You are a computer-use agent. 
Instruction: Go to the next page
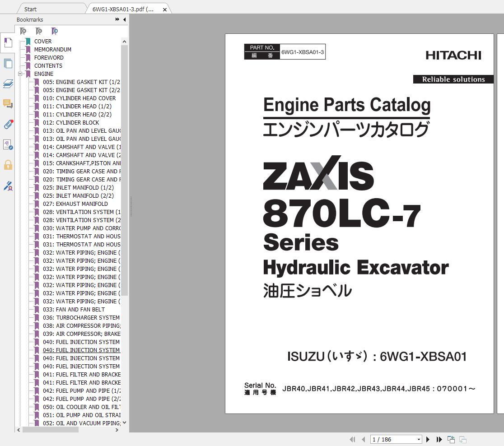click(x=428, y=439)
